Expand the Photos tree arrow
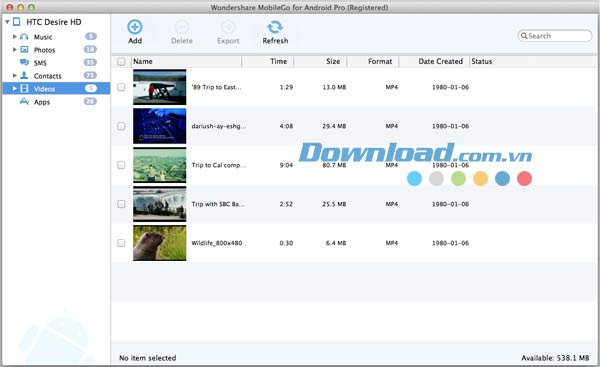 click(15, 49)
